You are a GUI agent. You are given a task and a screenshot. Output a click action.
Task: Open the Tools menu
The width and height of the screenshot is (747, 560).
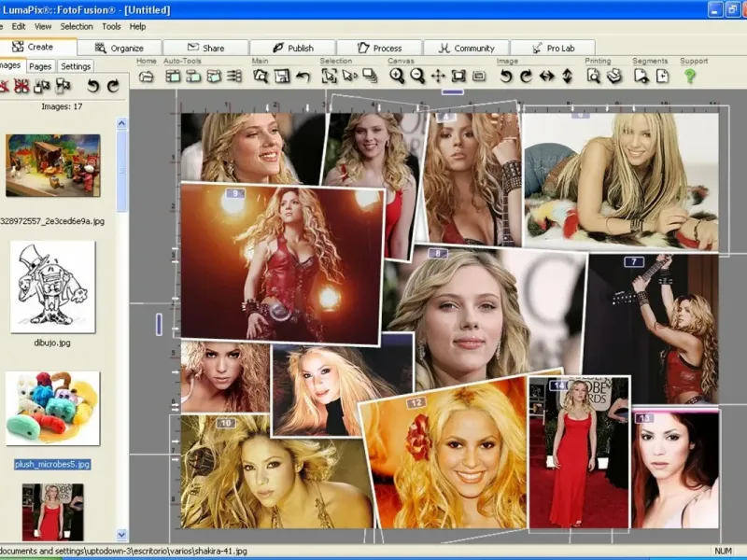coord(111,27)
